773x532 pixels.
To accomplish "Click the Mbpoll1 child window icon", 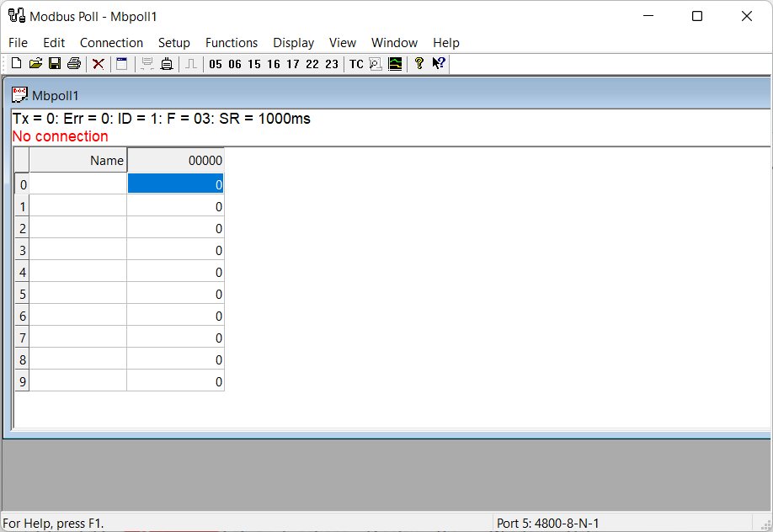I will click(19, 94).
